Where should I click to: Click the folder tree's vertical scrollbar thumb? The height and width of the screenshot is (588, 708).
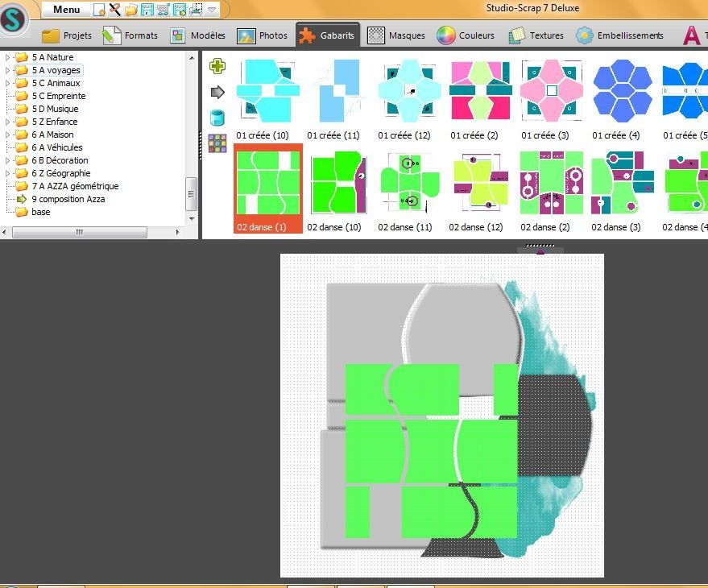pos(191,194)
